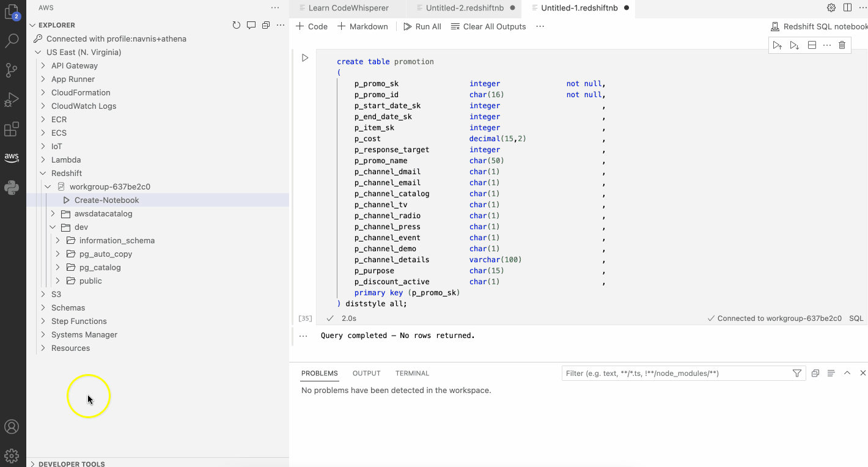Open the OUTPUT panel tab
Viewport: 868px width, 467px height.
(x=367, y=373)
